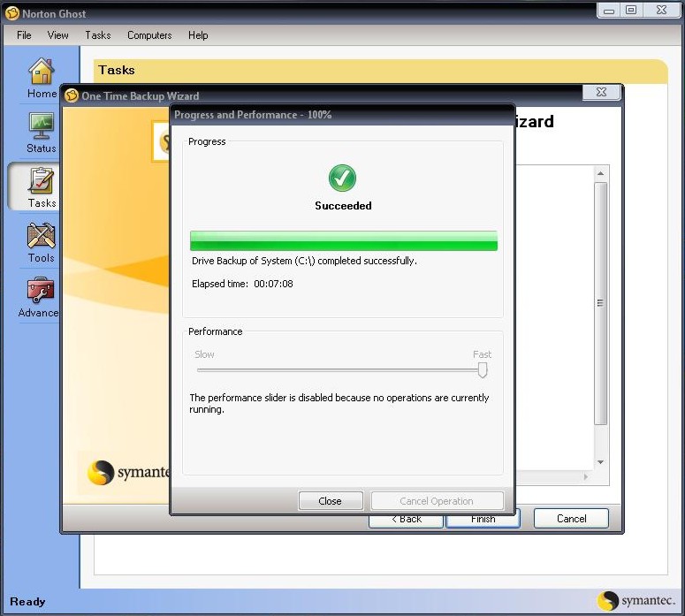Click the Cancel Operation button

coord(437,501)
